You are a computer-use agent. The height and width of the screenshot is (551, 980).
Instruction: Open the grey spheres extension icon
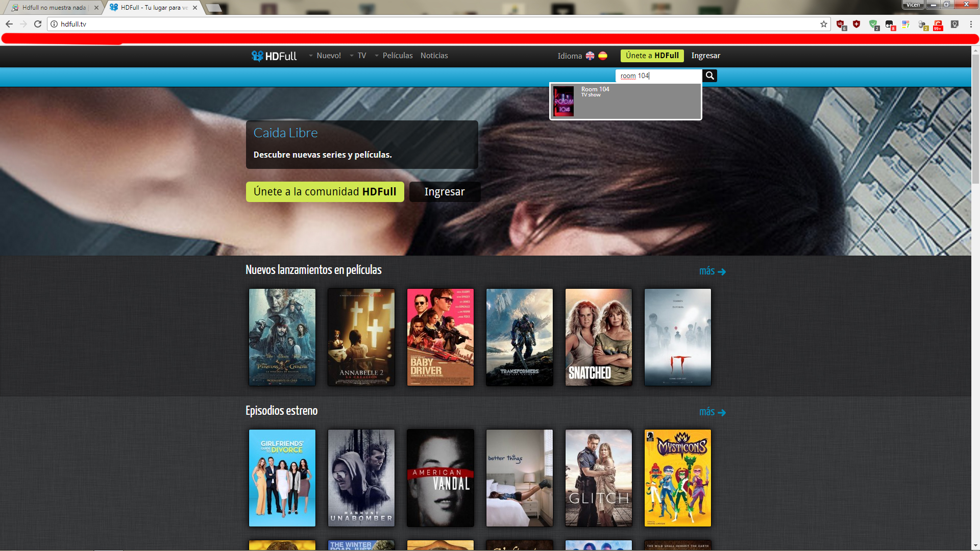point(923,24)
